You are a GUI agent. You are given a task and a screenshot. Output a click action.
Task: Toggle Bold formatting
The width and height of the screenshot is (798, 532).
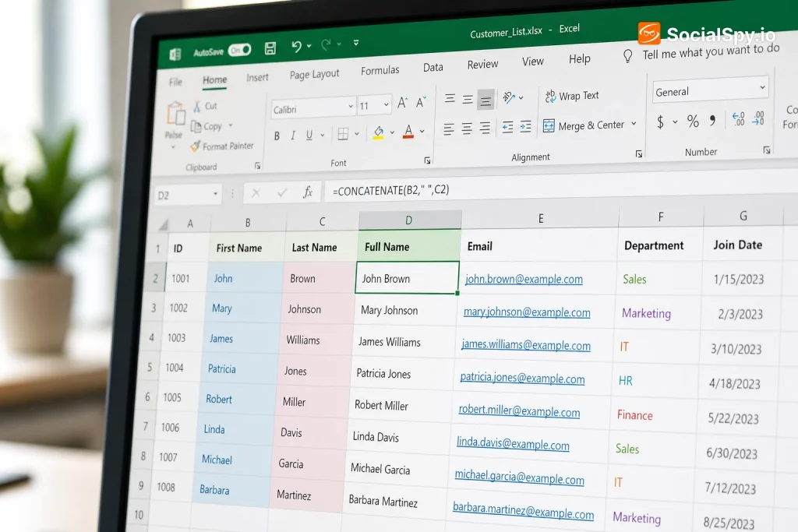point(277,136)
